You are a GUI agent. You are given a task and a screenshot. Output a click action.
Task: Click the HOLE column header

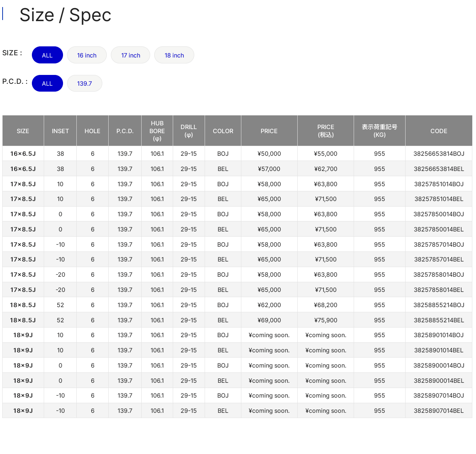(x=92, y=131)
